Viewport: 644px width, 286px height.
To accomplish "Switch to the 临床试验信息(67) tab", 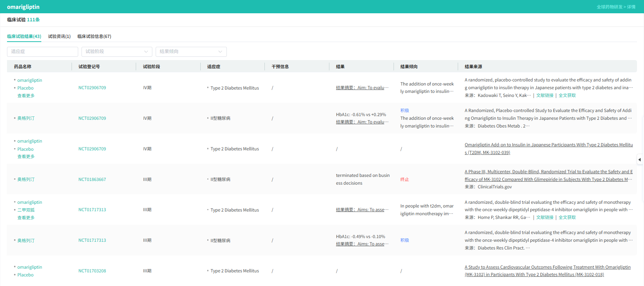I will 94,36.
